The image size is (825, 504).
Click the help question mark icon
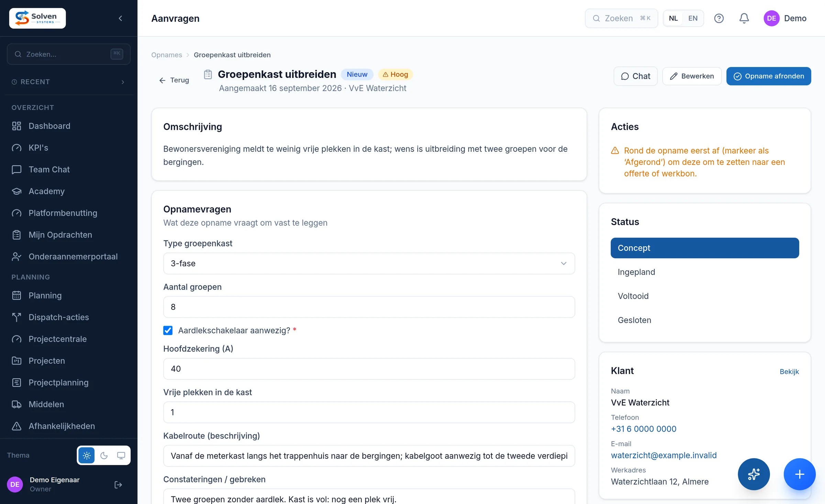(719, 18)
